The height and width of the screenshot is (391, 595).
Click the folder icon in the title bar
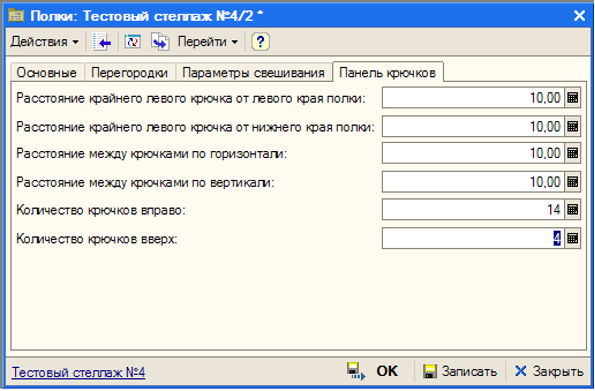[x=16, y=16]
